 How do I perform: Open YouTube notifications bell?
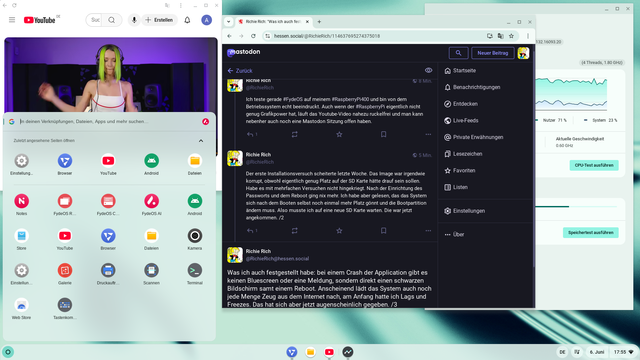click(187, 20)
